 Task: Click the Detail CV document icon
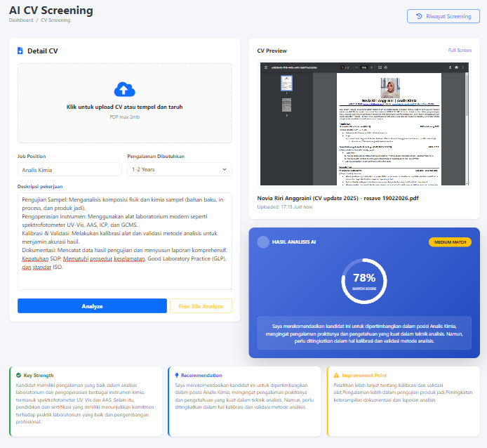click(20, 51)
